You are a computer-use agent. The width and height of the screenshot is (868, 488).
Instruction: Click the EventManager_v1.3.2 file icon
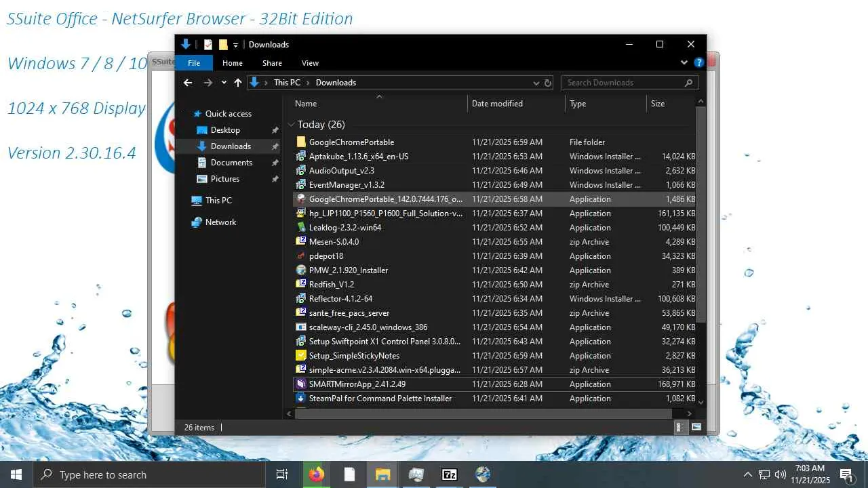301,185
